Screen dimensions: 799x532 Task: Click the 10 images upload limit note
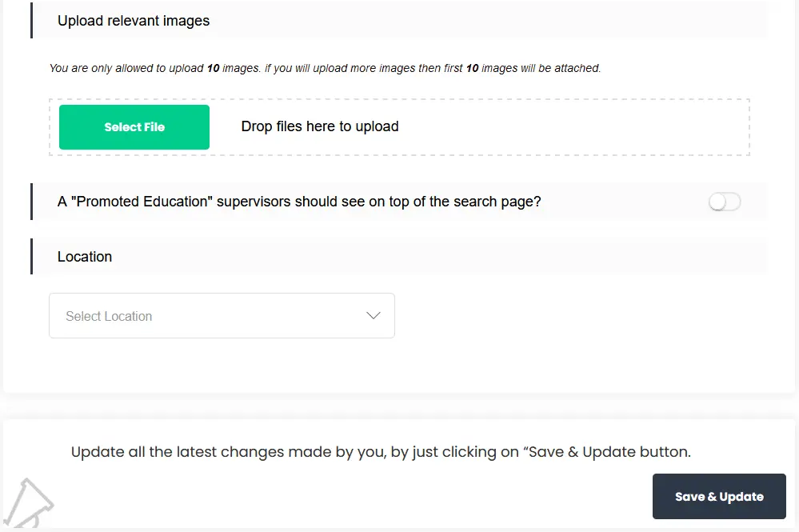(325, 68)
